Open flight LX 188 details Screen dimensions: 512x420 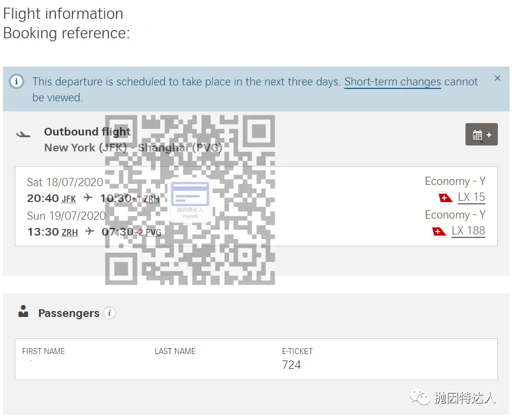point(468,231)
